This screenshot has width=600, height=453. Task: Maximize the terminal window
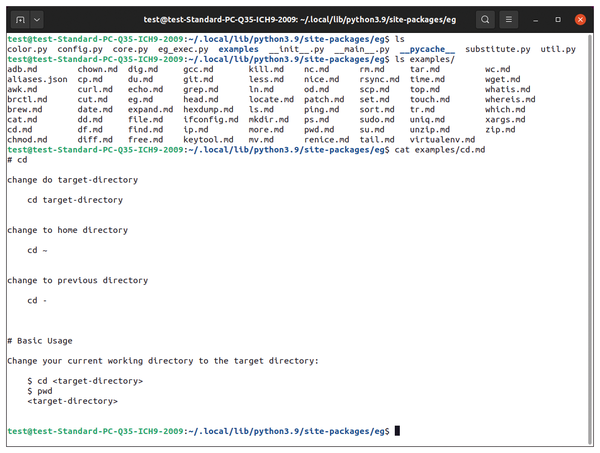[558, 20]
